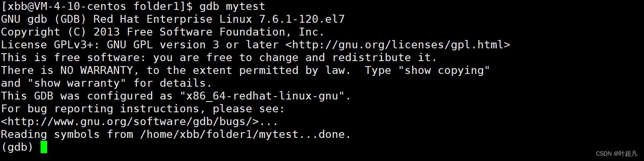Click the words "NO WARRANTY"

96,70
